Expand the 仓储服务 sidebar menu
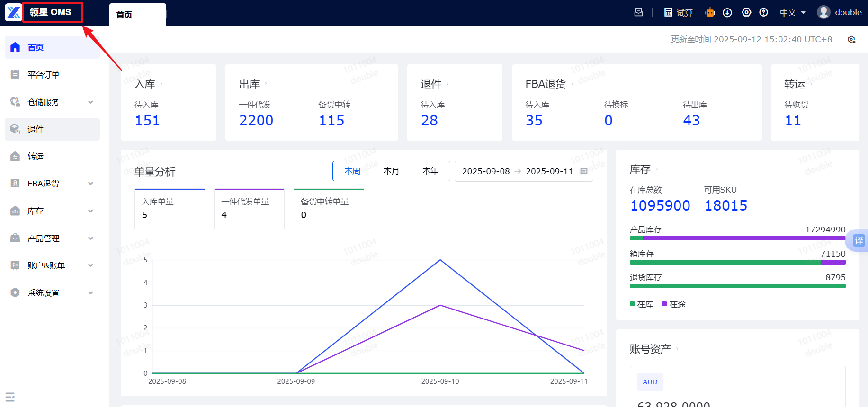The width and height of the screenshot is (868, 407). coord(52,102)
